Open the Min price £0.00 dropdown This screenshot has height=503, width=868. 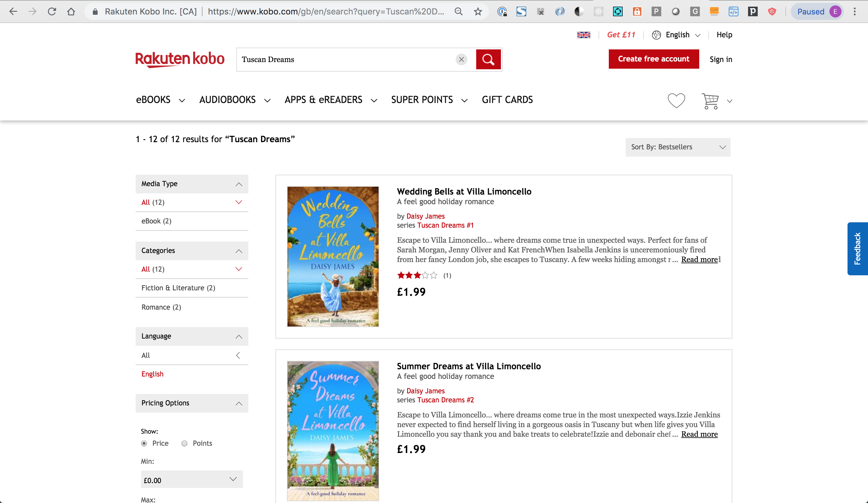pyautogui.click(x=191, y=480)
